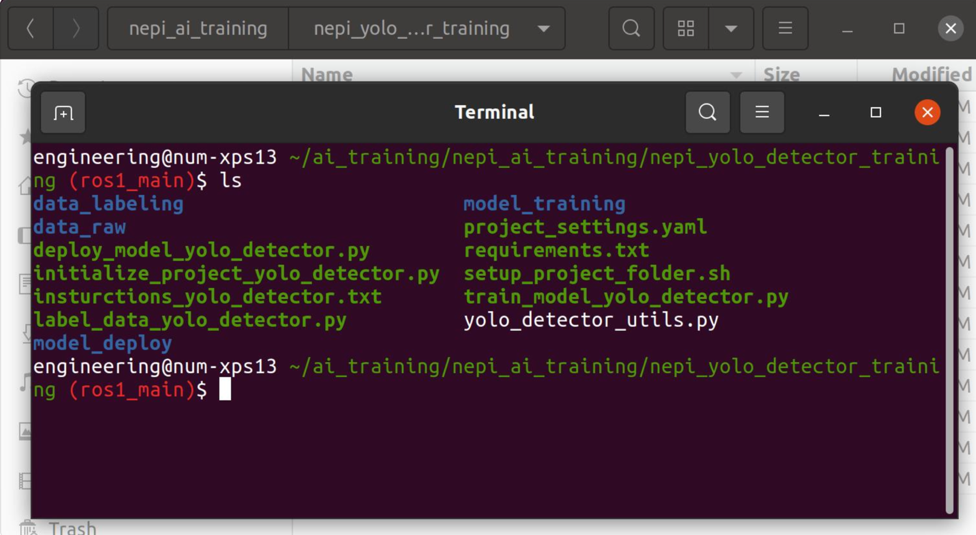976x535 pixels.
Task: Toggle the Name column sort arrow
Action: click(736, 75)
